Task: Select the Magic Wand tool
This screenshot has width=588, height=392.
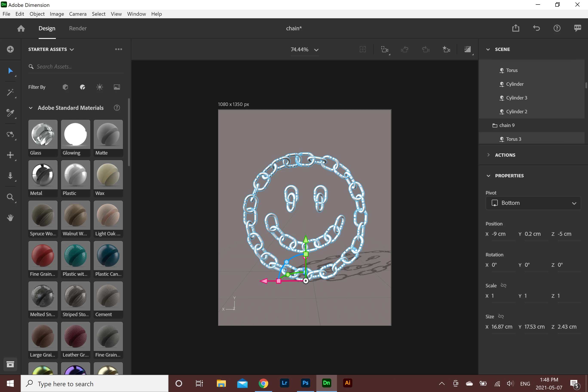Action: coord(10,92)
